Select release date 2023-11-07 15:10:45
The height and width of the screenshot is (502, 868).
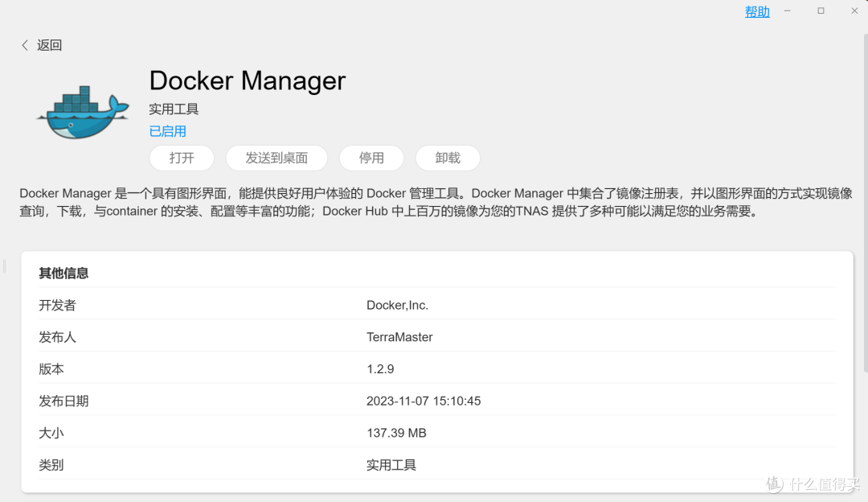point(424,401)
